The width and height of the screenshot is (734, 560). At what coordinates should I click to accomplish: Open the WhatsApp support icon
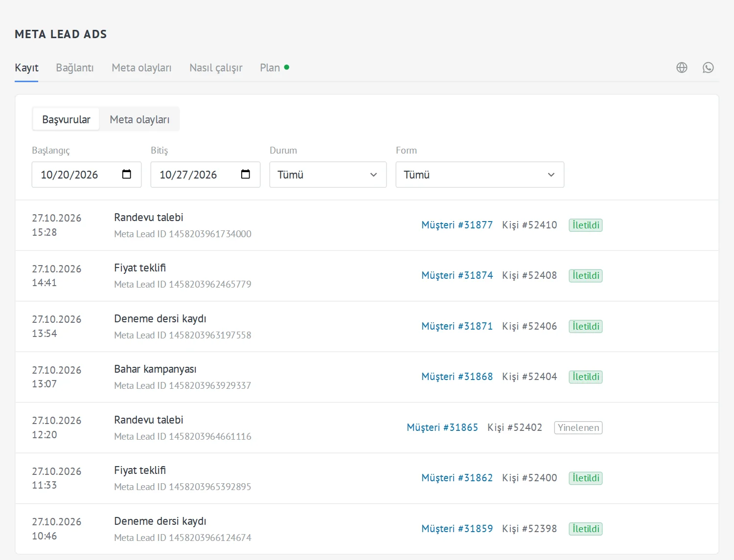point(708,67)
